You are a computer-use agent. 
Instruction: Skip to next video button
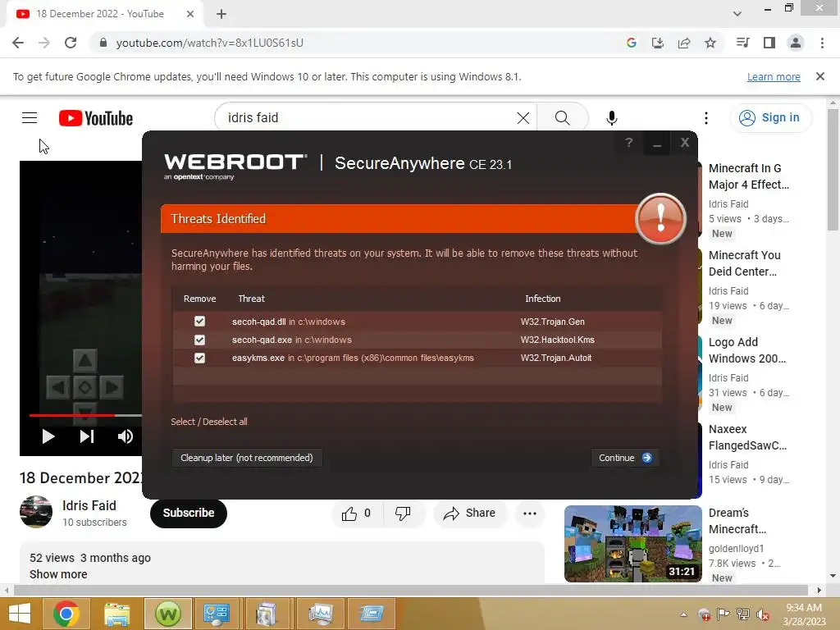(x=87, y=436)
